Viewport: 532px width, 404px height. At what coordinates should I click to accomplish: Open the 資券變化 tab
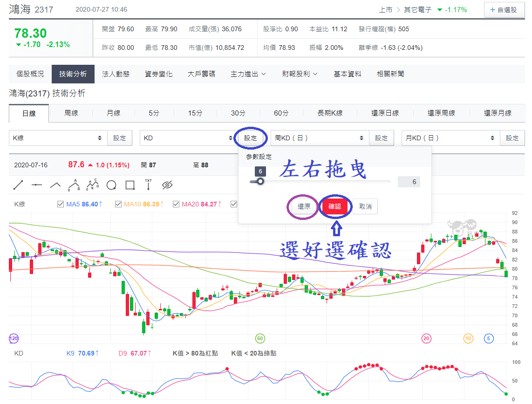point(158,74)
